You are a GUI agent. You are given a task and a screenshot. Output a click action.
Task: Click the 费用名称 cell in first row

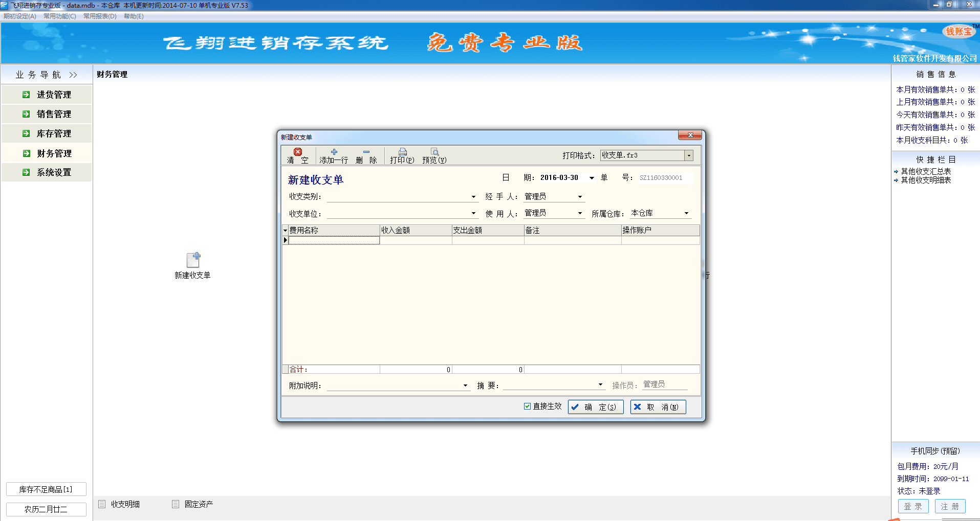pyautogui.click(x=334, y=240)
